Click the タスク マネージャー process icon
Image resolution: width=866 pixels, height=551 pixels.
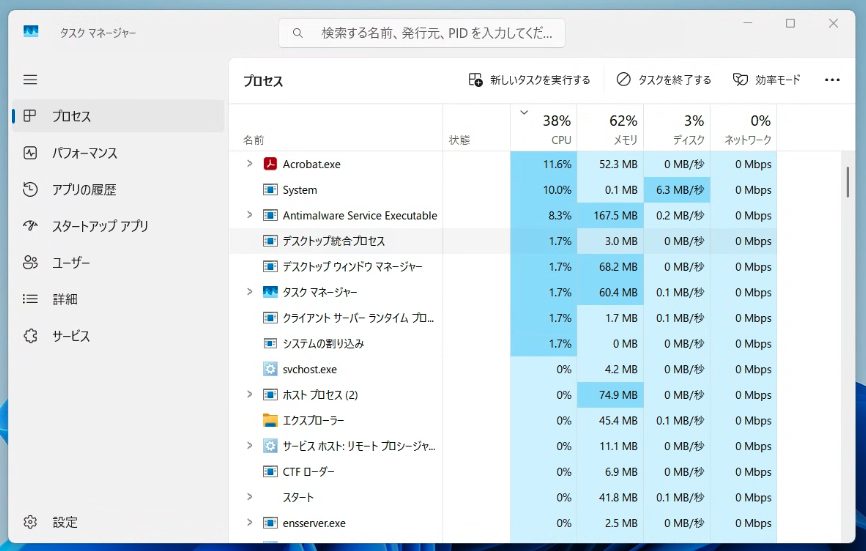[x=270, y=292]
